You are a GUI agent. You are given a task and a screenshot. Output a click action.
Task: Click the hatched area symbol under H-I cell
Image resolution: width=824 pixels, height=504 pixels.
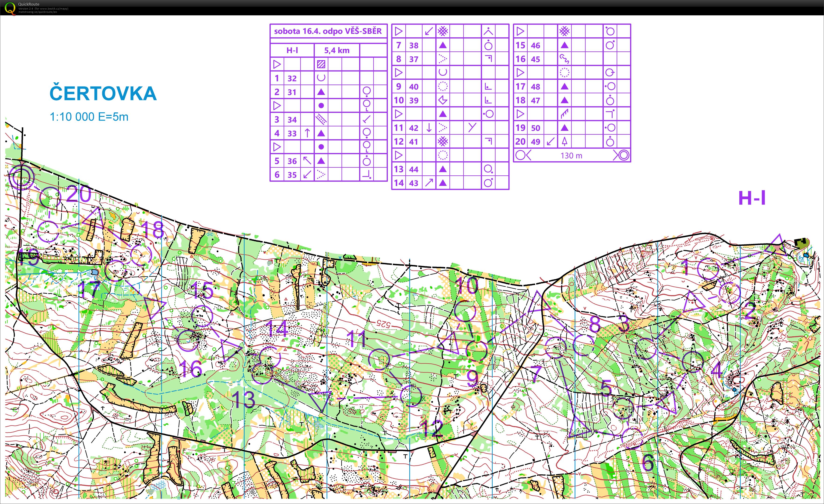[x=321, y=64]
